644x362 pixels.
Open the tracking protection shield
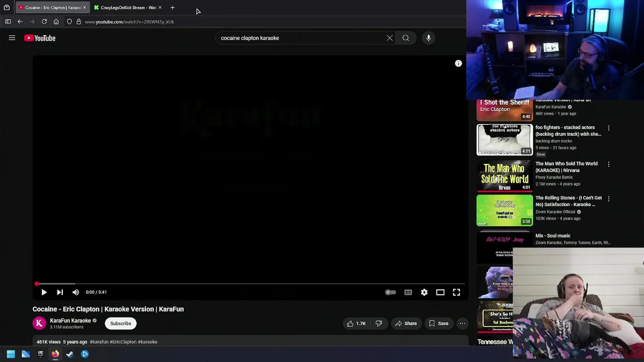coord(69,22)
